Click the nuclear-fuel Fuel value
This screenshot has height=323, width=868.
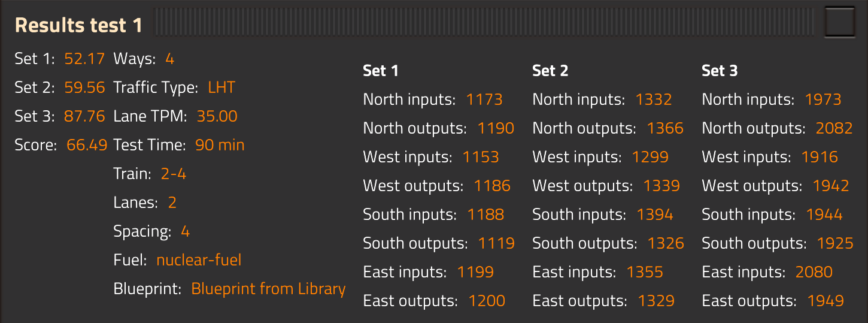(x=199, y=260)
